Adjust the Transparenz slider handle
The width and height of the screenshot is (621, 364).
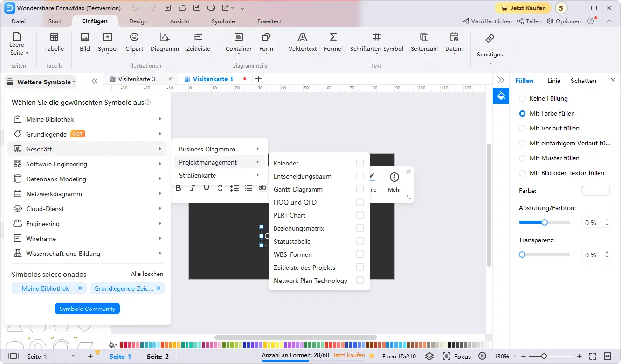click(522, 254)
